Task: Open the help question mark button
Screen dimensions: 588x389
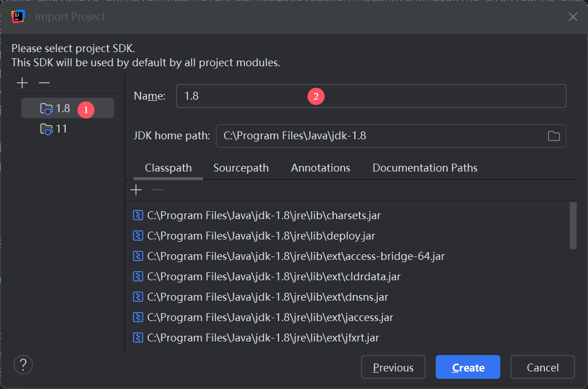Action: (x=23, y=364)
